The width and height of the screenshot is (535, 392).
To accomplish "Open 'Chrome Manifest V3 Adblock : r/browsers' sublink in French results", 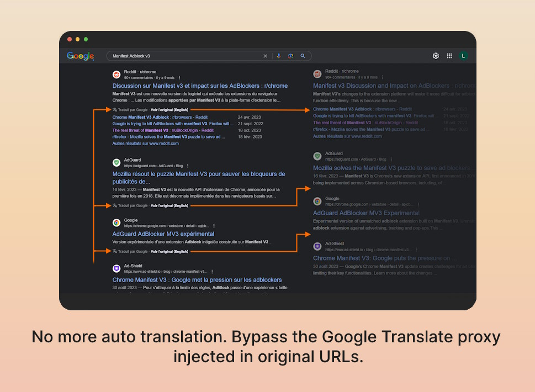I will [x=160, y=117].
